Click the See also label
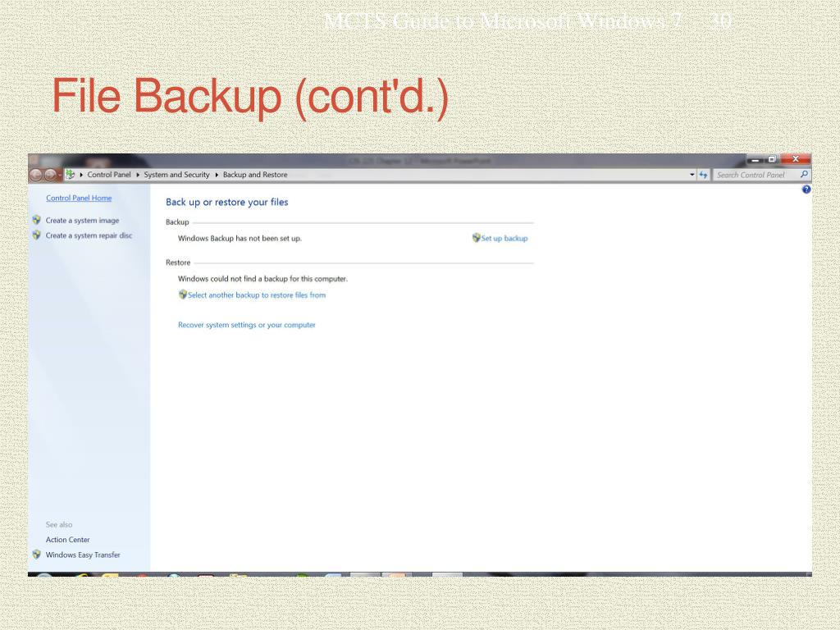Image resolution: width=840 pixels, height=630 pixels. click(x=59, y=524)
